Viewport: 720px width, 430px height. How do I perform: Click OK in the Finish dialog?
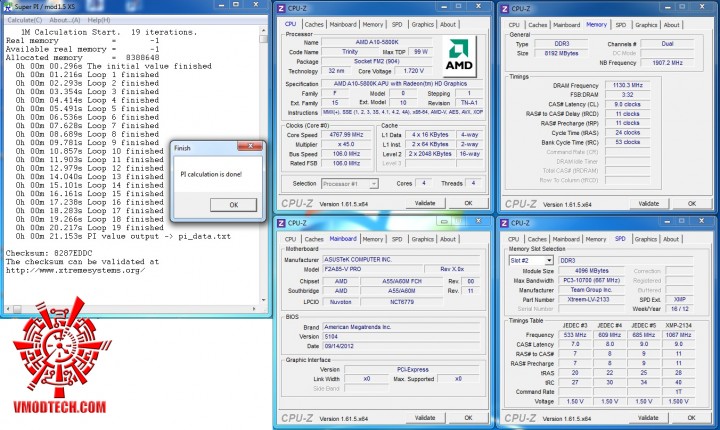coord(233,205)
